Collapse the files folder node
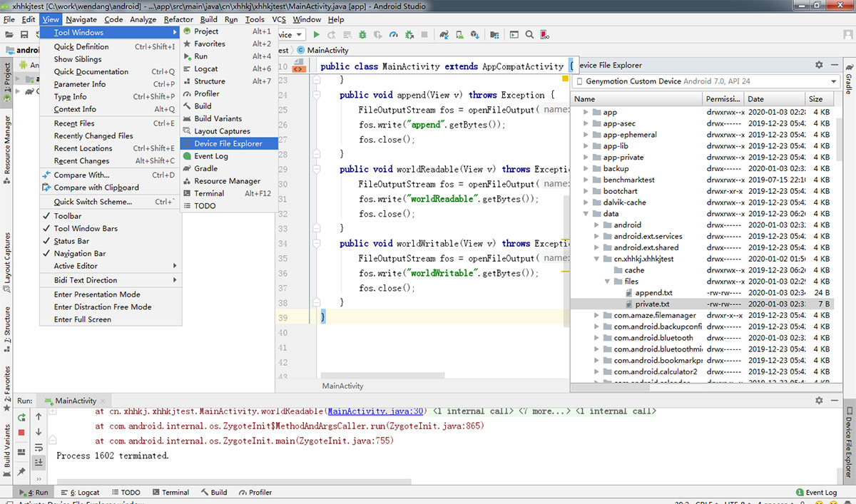 (608, 282)
